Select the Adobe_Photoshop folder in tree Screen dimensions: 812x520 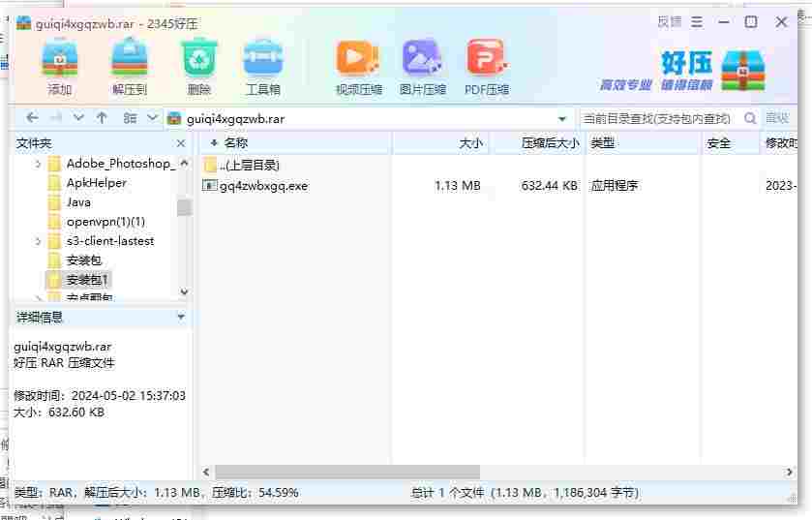coord(121,164)
